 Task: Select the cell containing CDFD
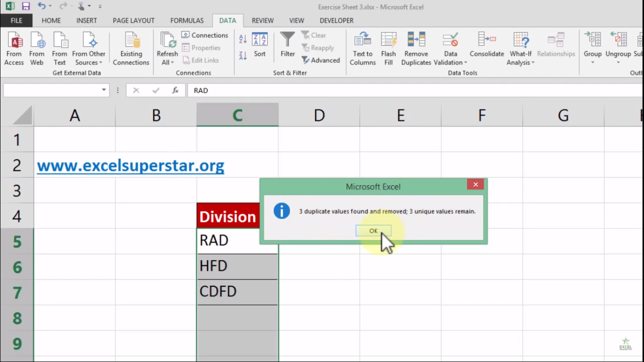(238, 292)
